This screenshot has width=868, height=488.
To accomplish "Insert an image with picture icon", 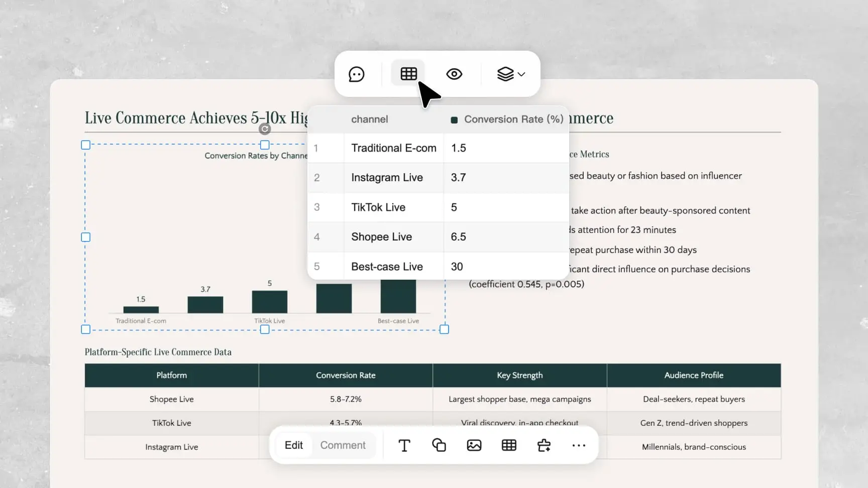I will 474,445.
